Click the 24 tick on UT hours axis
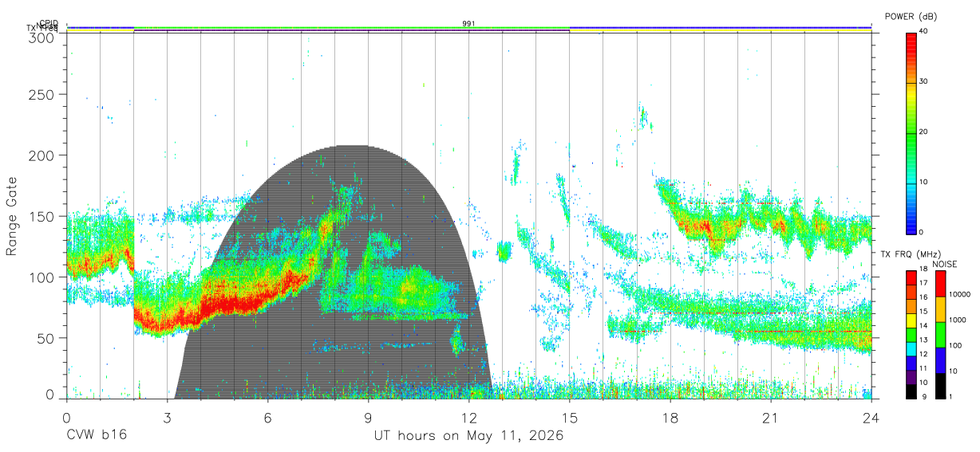Image resolution: width=980 pixels, height=452 pixels. pos(871,418)
